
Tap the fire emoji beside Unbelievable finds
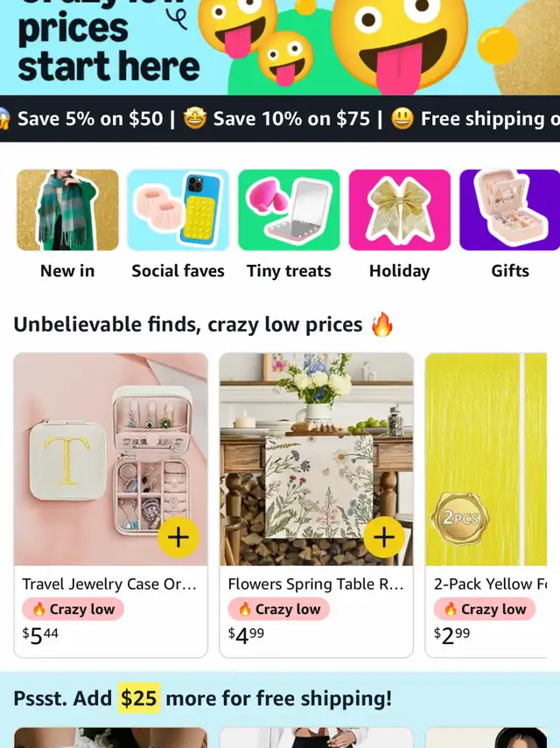point(382,325)
